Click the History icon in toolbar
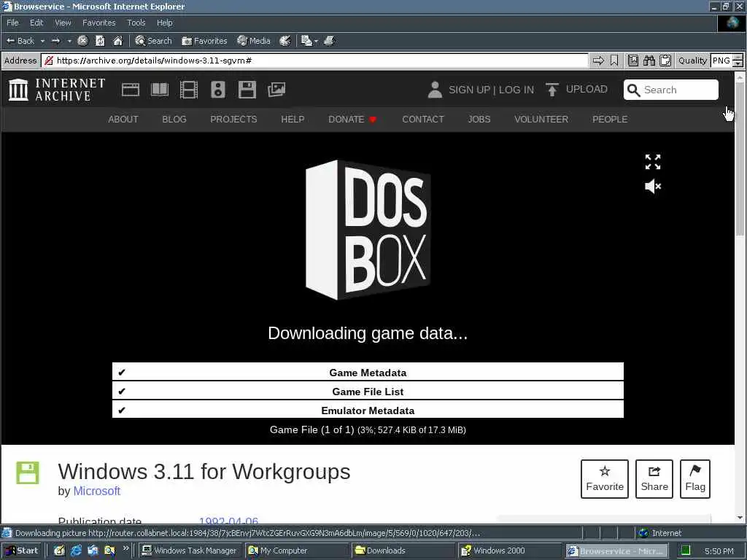The height and width of the screenshot is (560, 747). coord(285,41)
